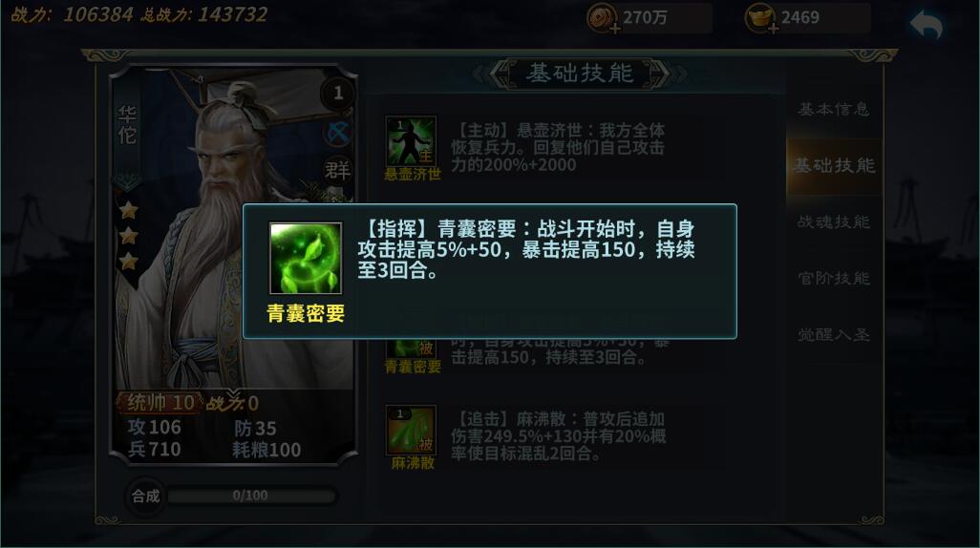
Task: Tap the 群 faction badge
Action: 338,169
